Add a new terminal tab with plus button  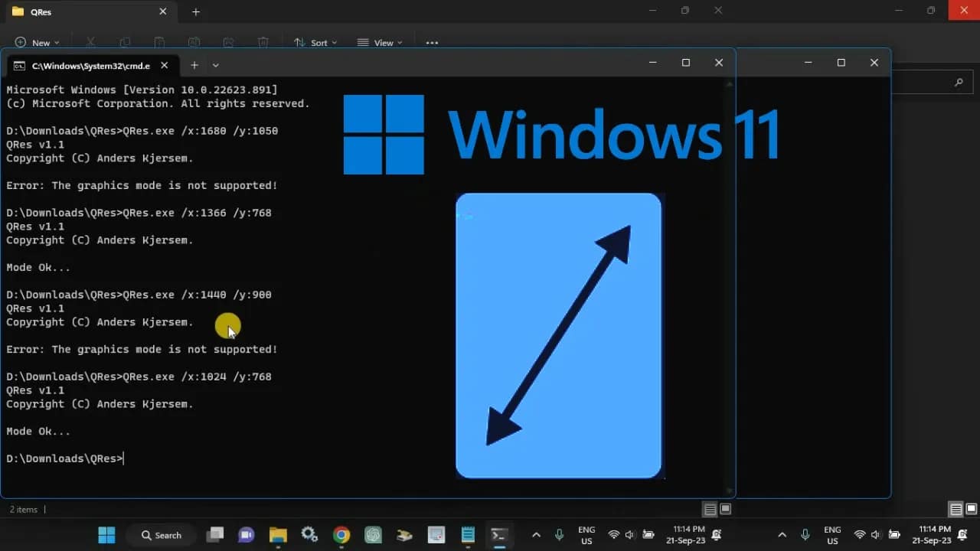[x=194, y=66]
